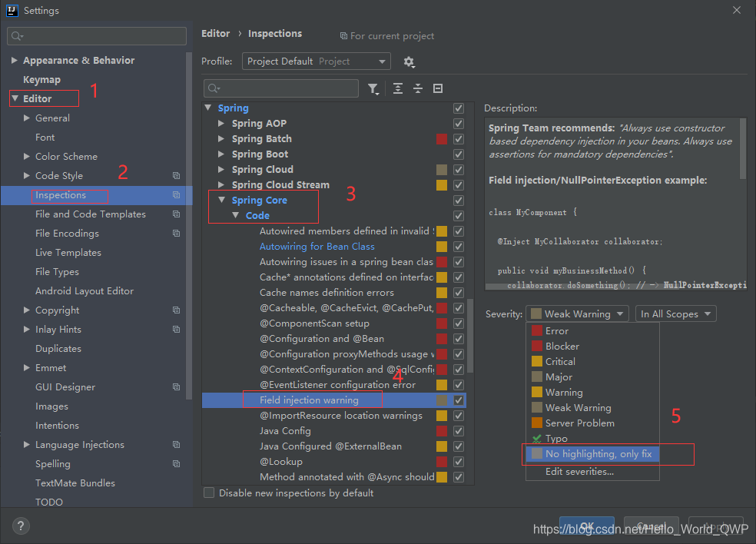Select Blocker severity option
Image resolution: width=756 pixels, height=544 pixels.
tap(592, 347)
